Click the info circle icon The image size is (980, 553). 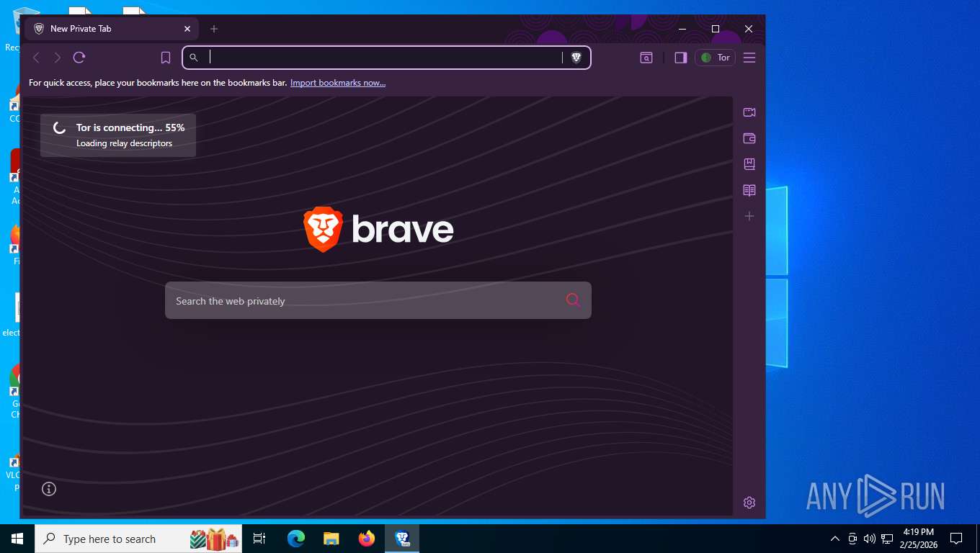click(x=49, y=489)
